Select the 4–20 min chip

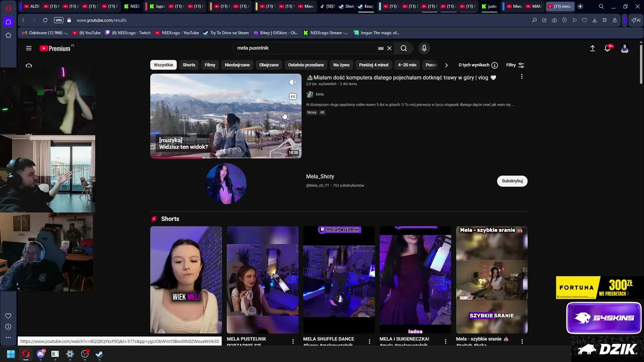[x=407, y=65]
